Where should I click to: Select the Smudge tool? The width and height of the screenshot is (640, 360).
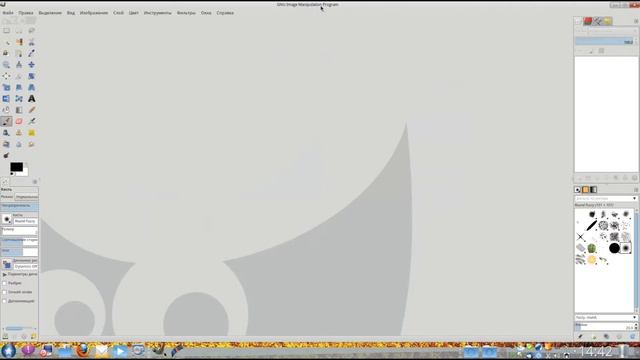[x=31, y=144]
